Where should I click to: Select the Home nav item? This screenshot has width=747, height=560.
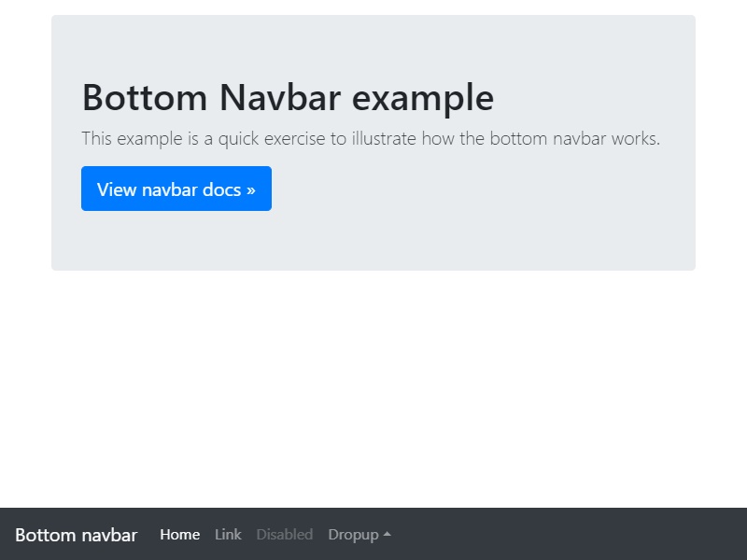[179, 535]
